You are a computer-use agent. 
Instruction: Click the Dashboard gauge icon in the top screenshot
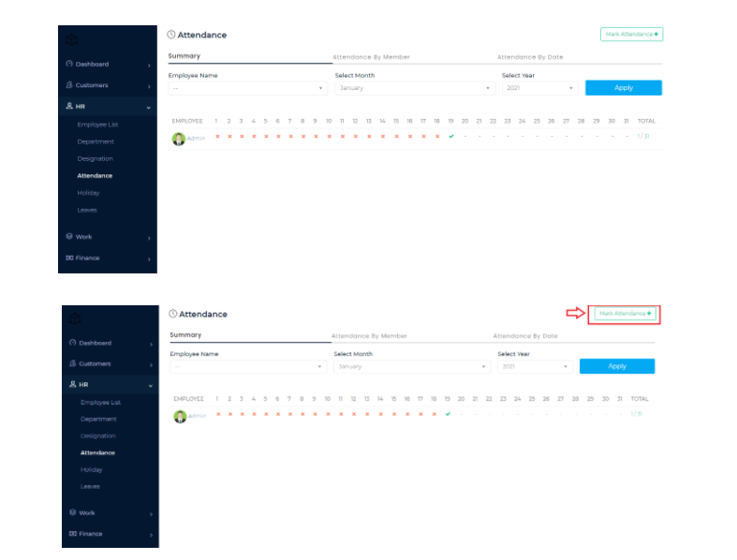[69, 64]
